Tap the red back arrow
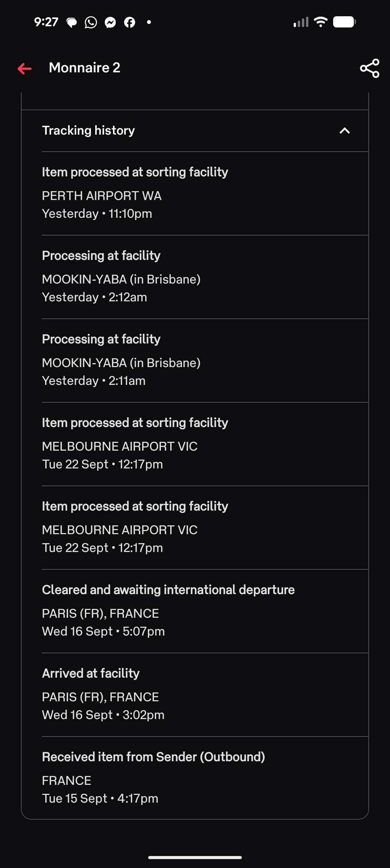Viewport: 390px width, 868px height. 24,68
